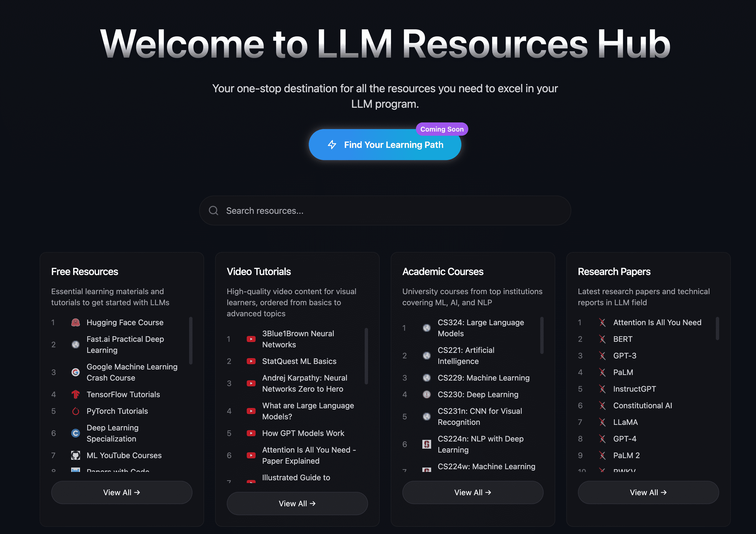Open View All under Academic Courses

point(472,492)
